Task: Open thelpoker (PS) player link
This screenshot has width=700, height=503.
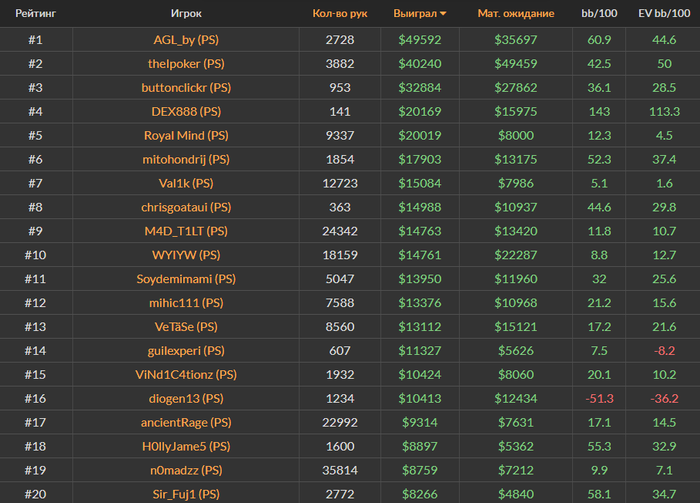Action: pos(186,64)
